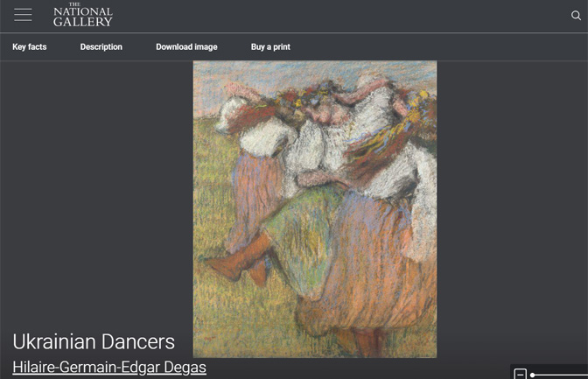Image resolution: width=588 pixels, height=379 pixels.
Task: Click the zoom slider handle
Action: (533, 375)
